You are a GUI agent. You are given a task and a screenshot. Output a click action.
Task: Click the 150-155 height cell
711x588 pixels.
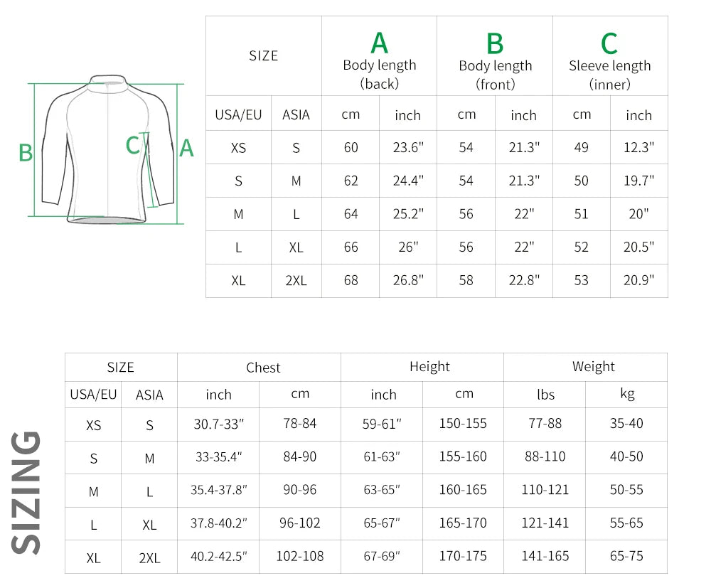(x=463, y=424)
